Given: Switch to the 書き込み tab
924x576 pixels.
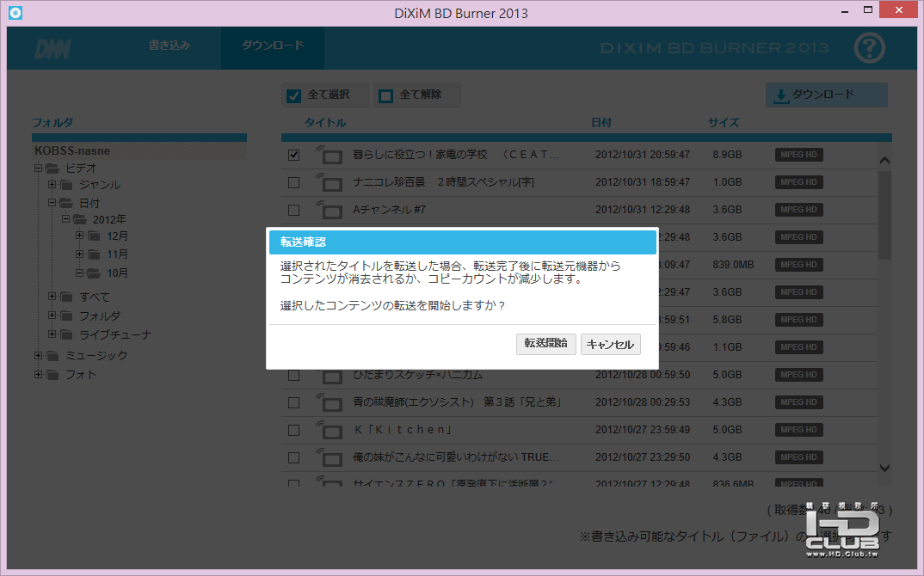Looking at the screenshot, I should click(169, 46).
